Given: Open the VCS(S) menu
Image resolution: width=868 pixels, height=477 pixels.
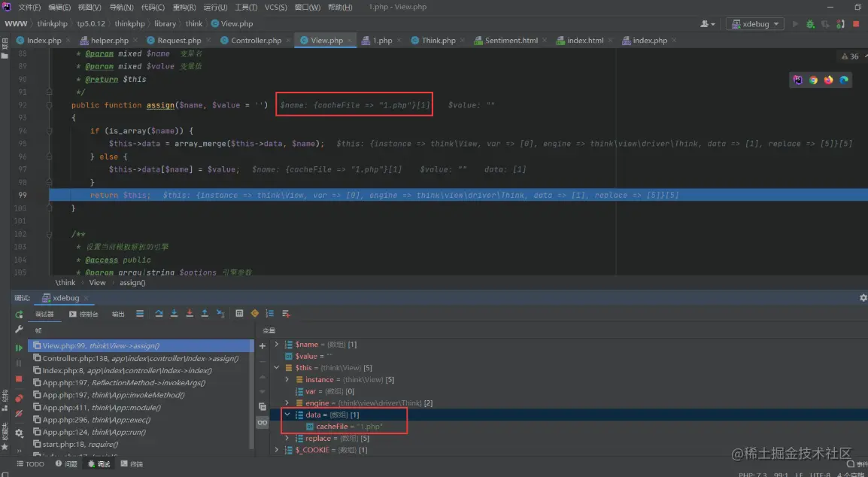Looking at the screenshot, I should 275,8.
